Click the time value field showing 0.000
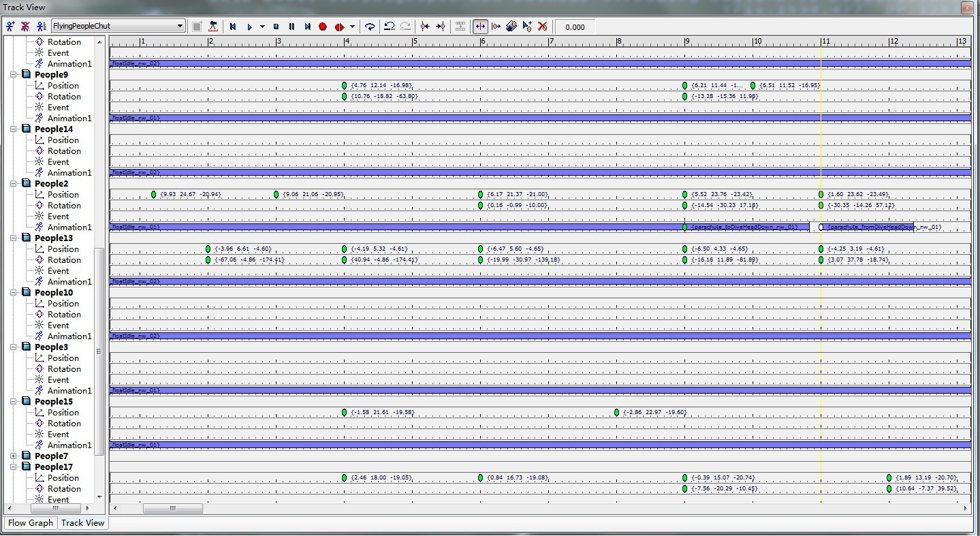The width and height of the screenshot is (980, 536). pos(575,27)
